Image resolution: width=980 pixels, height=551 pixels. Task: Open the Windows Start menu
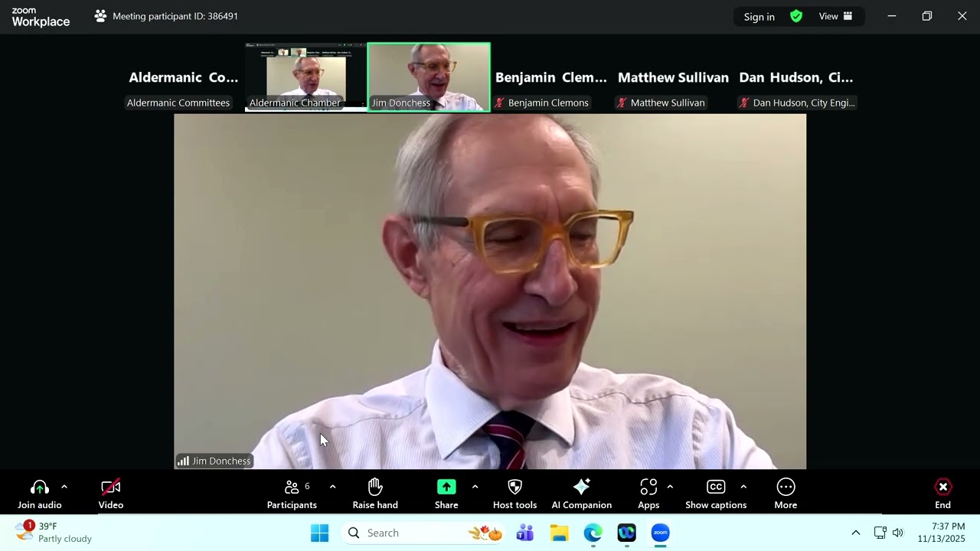(x=320, y=533)
